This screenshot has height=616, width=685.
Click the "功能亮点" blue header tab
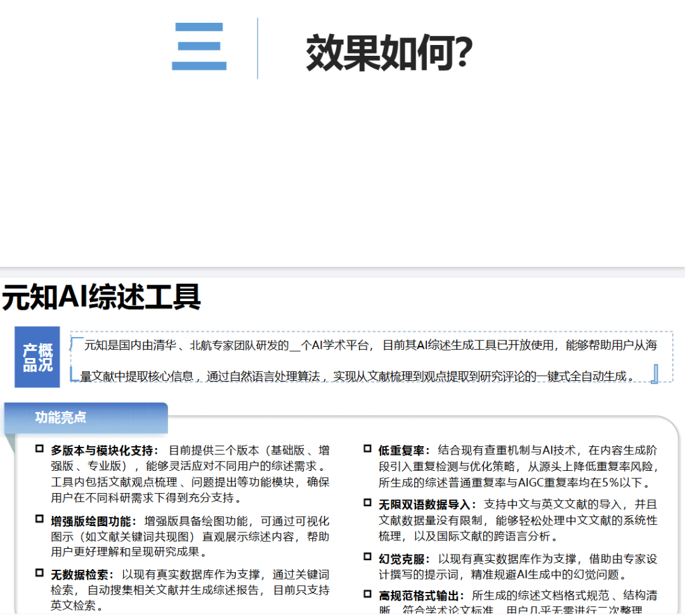(86, 418)
